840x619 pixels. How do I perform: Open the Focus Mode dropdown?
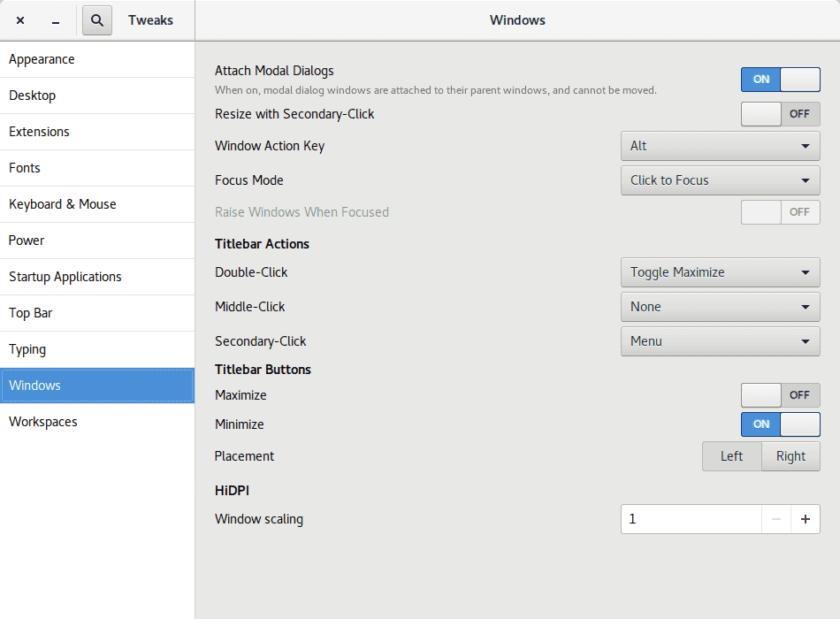point(720,180)
